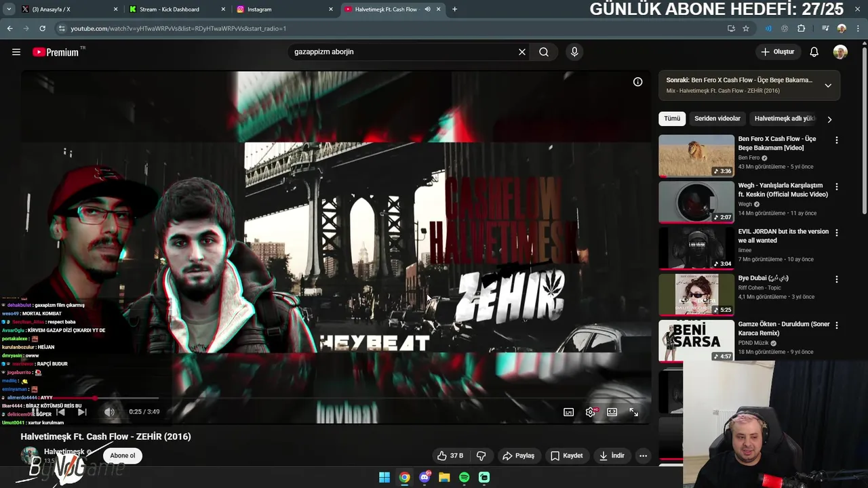Go back to the previous video
This screenshot has width=868, height=488.
pyautogui.click(x=60, y=412)
